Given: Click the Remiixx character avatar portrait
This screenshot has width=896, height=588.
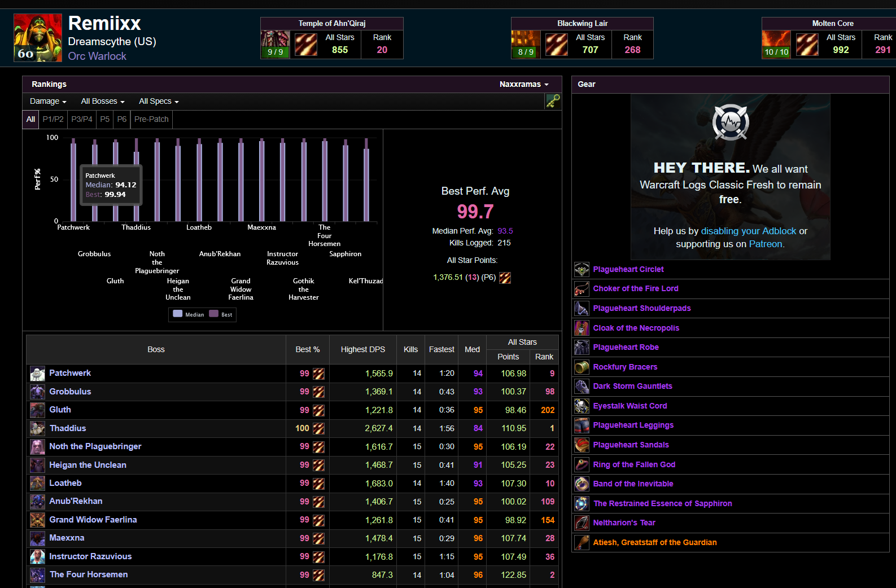Looking at the screenshot, I should coord(38,38).
